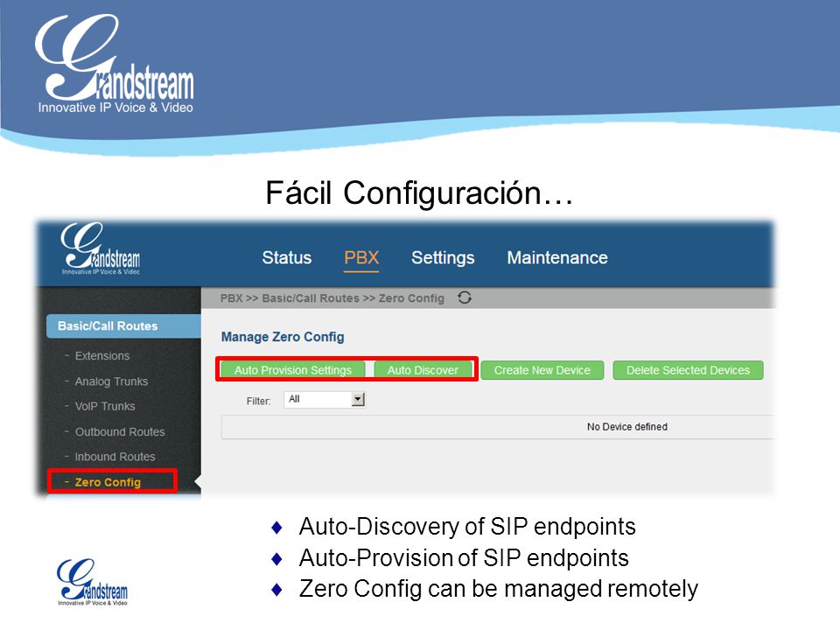The image size is (840, 630).
Task: Click the Manage Zero Config heading
Action: pyautogui.click(x=283, y=337)
